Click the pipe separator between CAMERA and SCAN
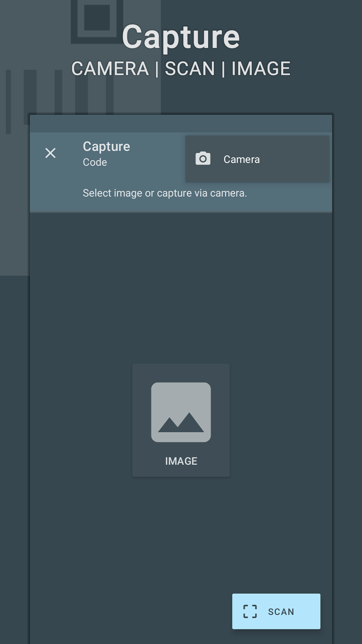This screenshot has height=644, width=362. (x=157, y=69)
